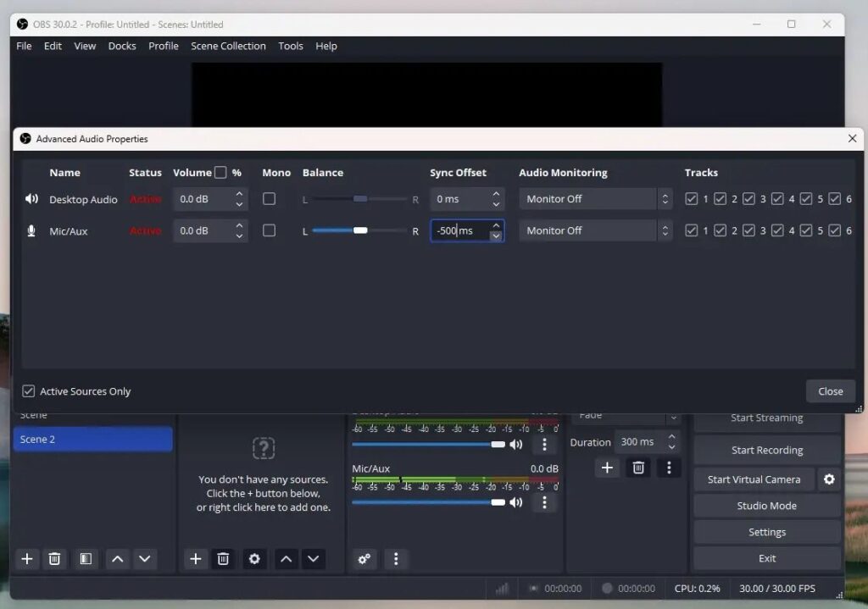
Task: Uncheck Active Sources Only
Action: click(28, 391)
